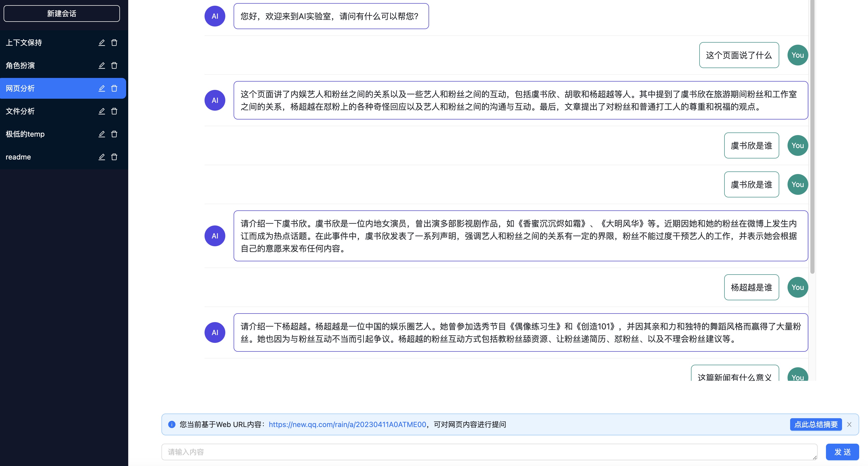The image size is (868, 466).
Task: Open the new.qq.com article link
Action: click(x=347, y=424)
